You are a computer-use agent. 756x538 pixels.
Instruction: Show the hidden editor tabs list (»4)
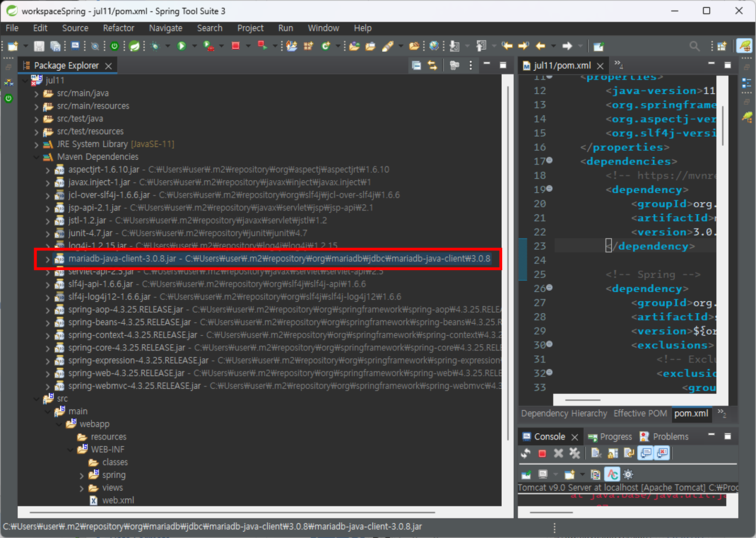(x=618, y=64)
